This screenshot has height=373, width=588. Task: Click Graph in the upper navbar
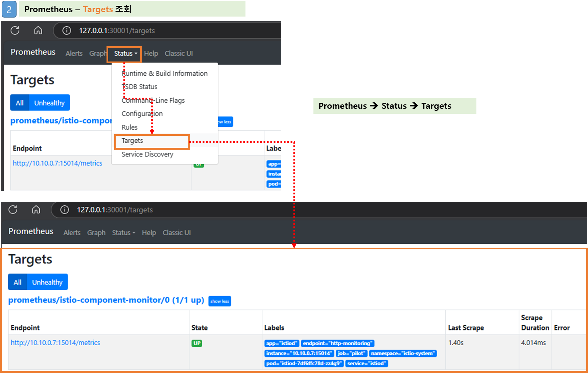tap(98, 53)
